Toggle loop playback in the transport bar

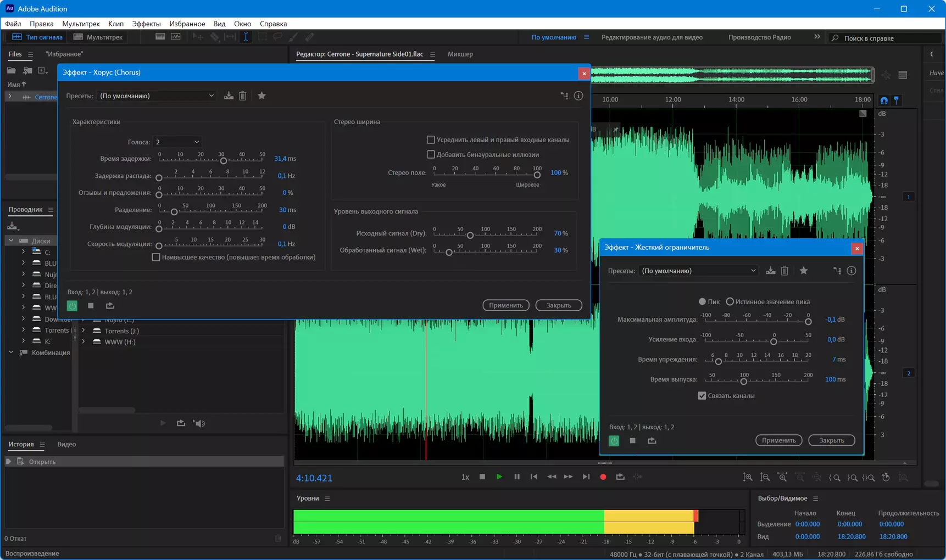(620, 477)
